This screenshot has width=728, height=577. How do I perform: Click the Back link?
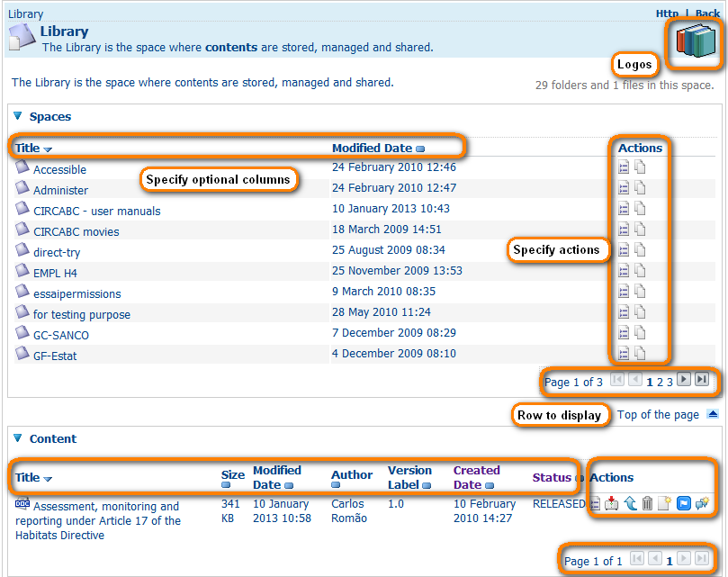pos(707,14)
